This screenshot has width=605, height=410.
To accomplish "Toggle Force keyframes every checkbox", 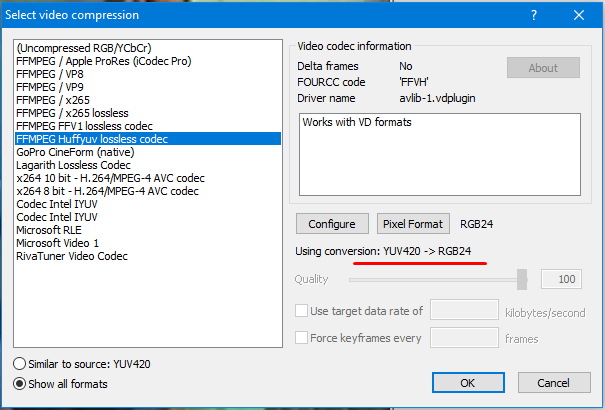I will click(302, 338).
